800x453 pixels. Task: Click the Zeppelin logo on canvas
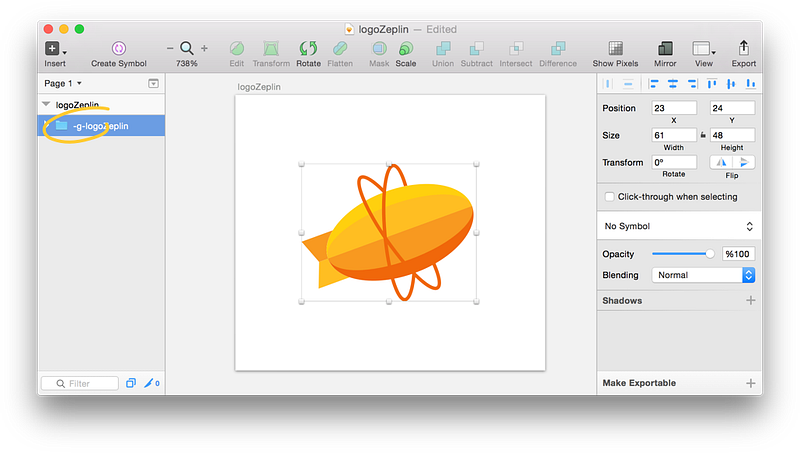(x=388, y=232)
